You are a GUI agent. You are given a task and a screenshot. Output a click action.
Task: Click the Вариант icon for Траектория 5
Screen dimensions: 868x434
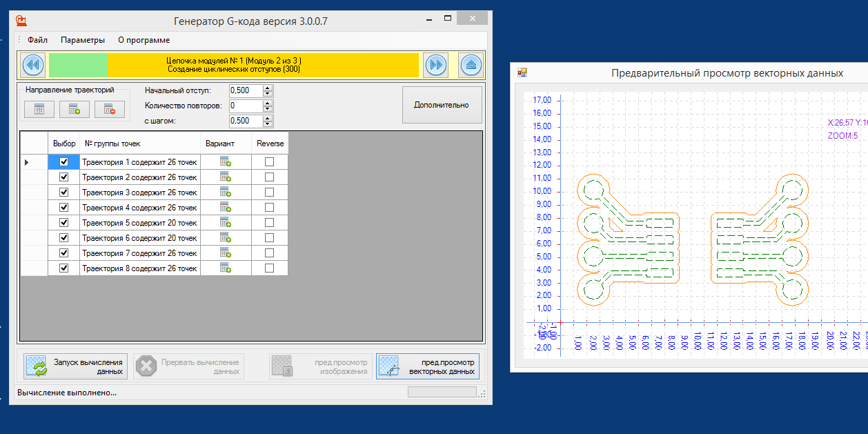(x=226, y=223)
